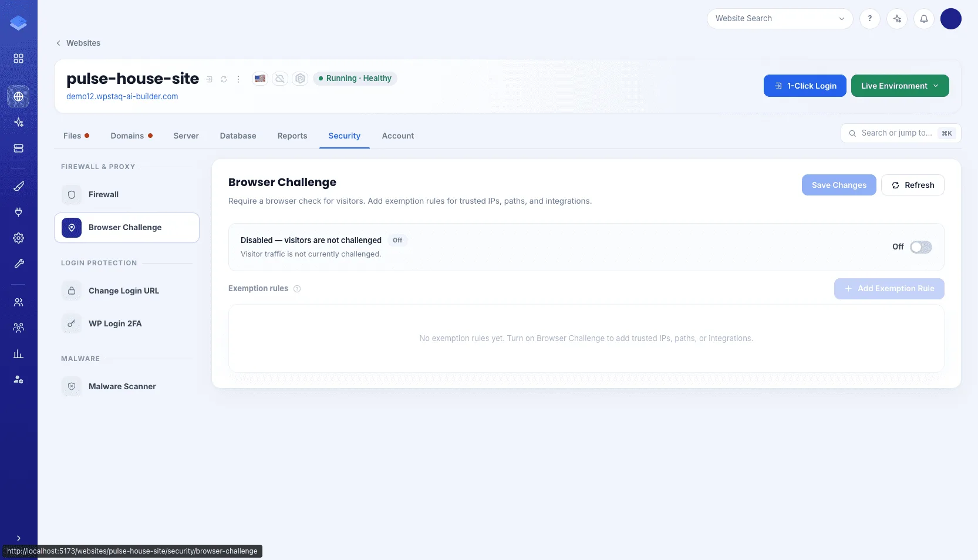Open the Account tab
The image size is (978, 560).
(398, 136)
